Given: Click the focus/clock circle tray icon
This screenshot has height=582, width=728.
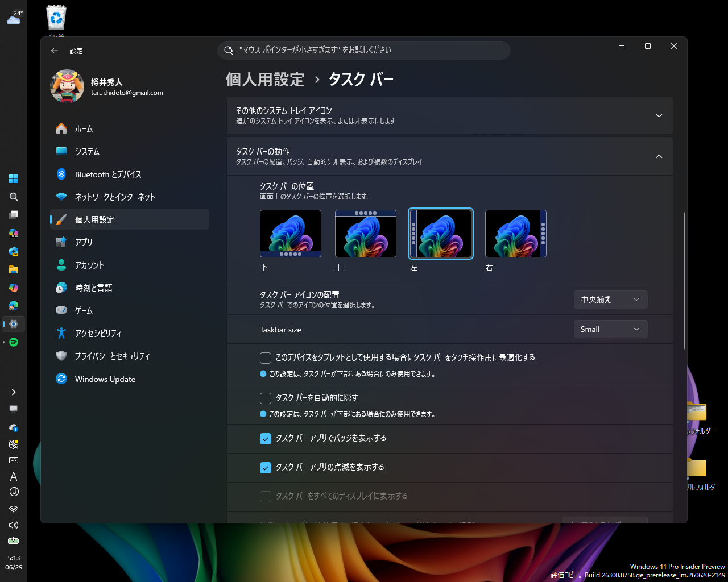Looking at the screenshot, I should click(14, 492).
